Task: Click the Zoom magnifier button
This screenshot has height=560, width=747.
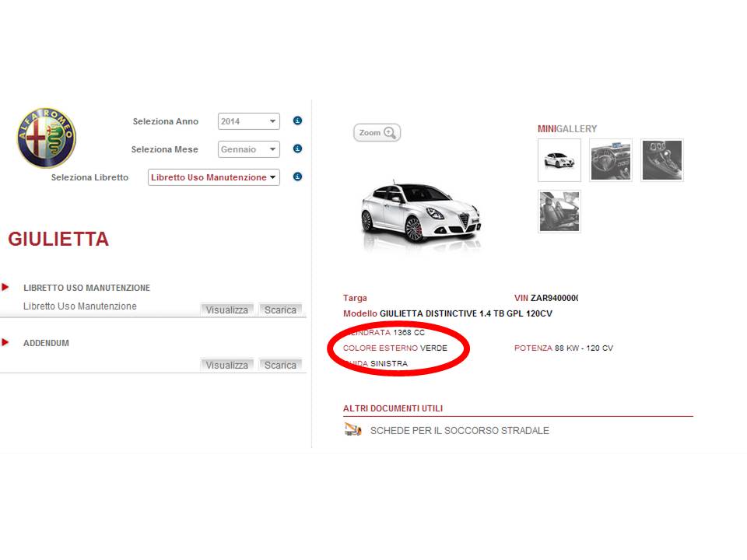Action: [377, 133]
